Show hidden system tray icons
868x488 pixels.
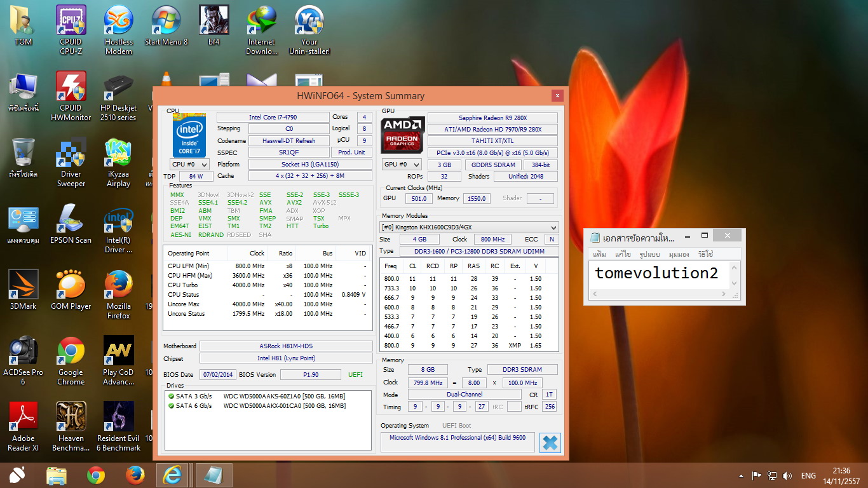[x=741, y=475]
